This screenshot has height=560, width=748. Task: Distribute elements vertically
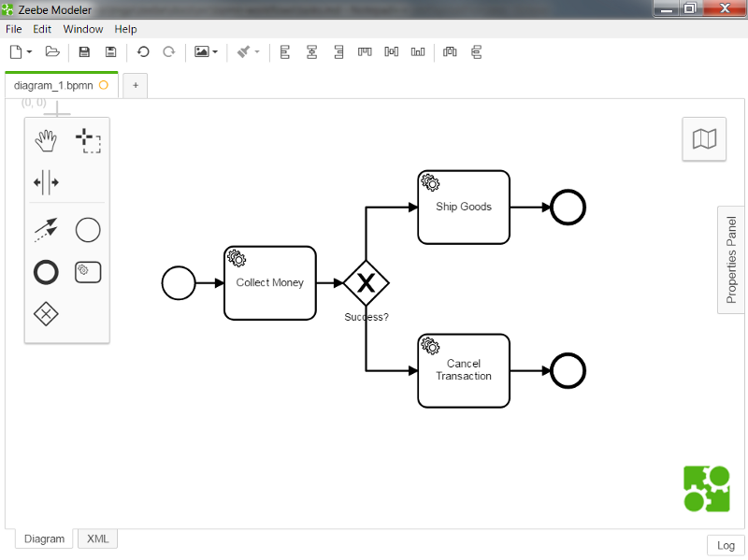tap(477, 51)
